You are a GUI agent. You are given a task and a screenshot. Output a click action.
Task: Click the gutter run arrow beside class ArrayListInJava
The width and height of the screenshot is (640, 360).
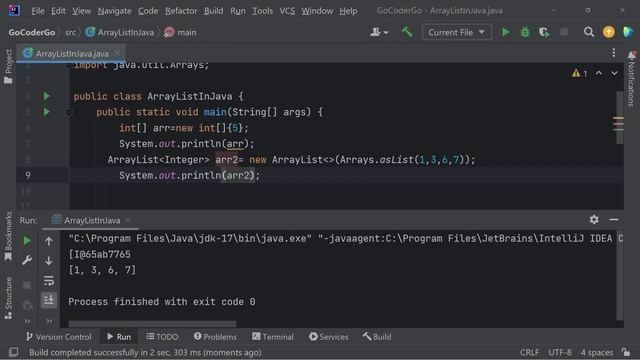click(x=47, y=96)
